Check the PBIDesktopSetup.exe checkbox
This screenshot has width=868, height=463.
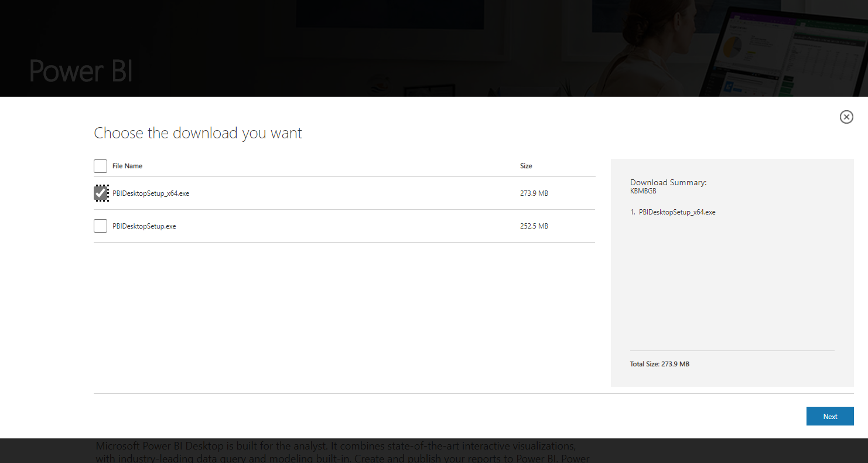[101, 226]
